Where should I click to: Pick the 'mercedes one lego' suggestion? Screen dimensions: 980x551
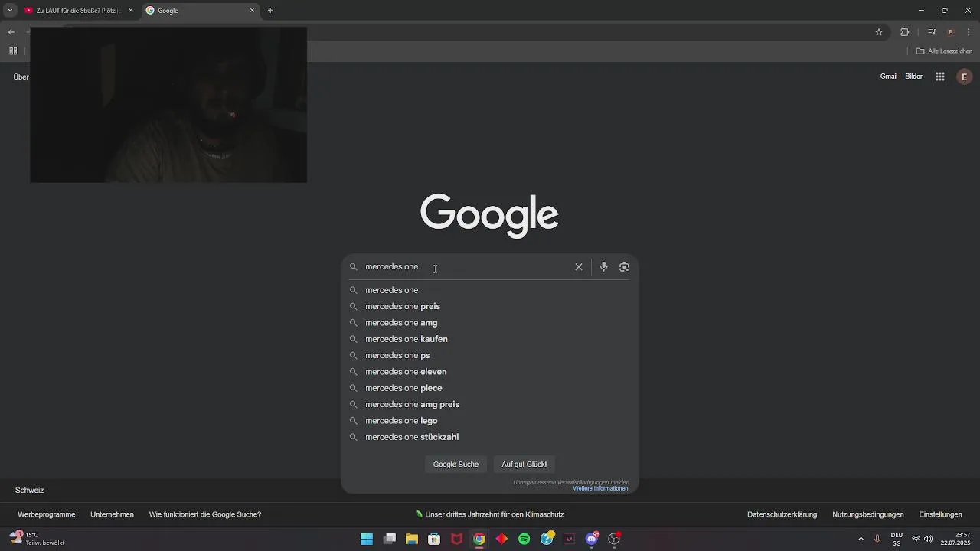(489, 421)
